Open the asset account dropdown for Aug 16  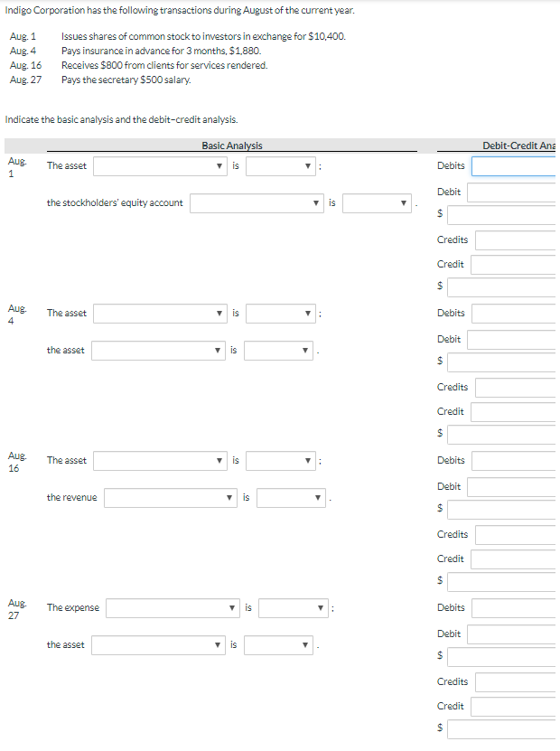(160, 460)
